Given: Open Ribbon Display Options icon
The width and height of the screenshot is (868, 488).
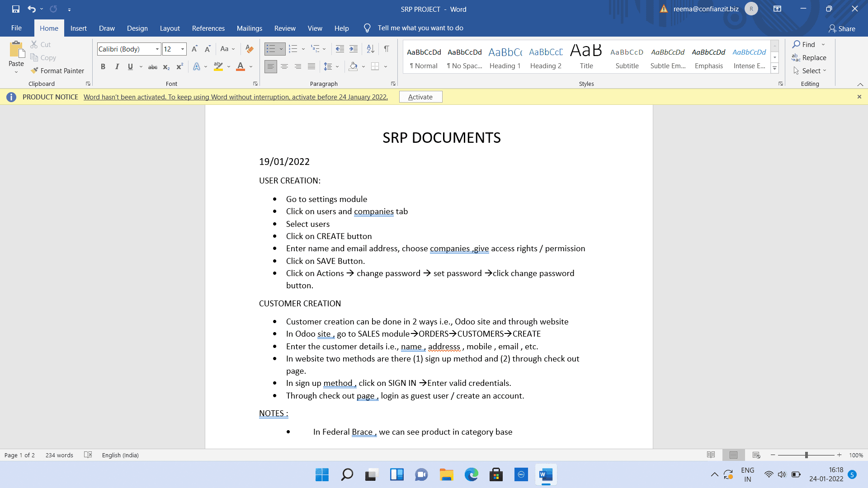Looking at the screenshot, I should click(x=777, y=9).
